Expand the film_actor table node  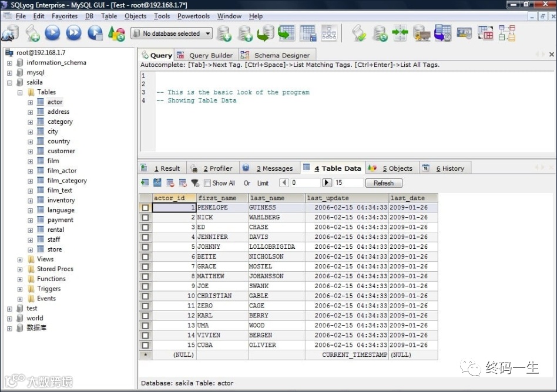(x=30, y=171)
